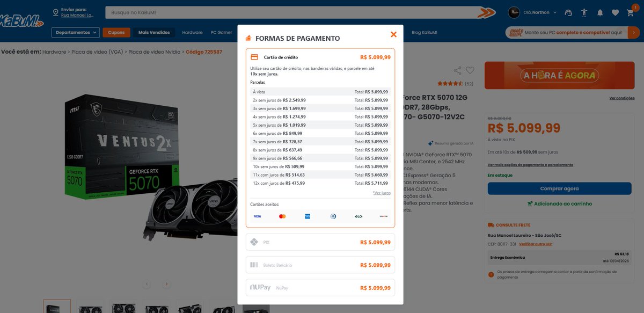Click the Boleto barcode icon
644x313 pixels.
tap(254, 265)
